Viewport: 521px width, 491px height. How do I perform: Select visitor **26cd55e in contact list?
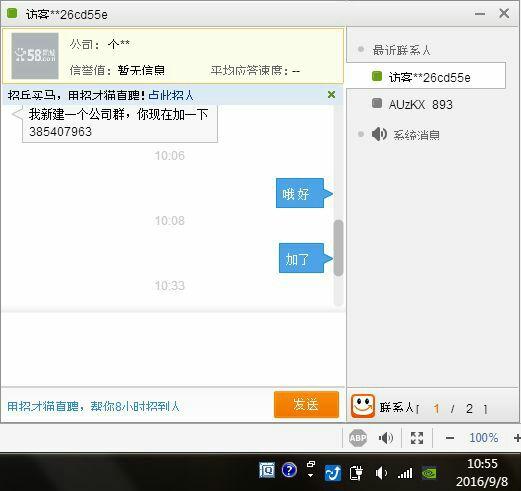[x=426, y=76]
